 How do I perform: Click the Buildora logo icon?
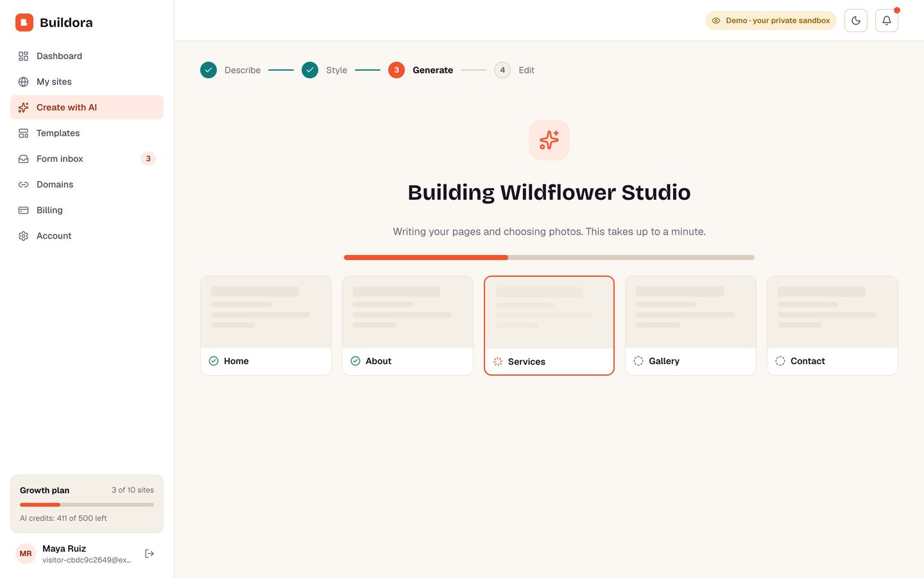[24, 22]
